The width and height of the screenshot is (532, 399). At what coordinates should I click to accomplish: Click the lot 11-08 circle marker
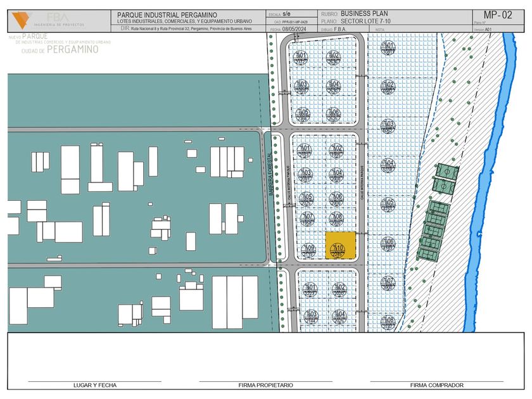[388, 322]
